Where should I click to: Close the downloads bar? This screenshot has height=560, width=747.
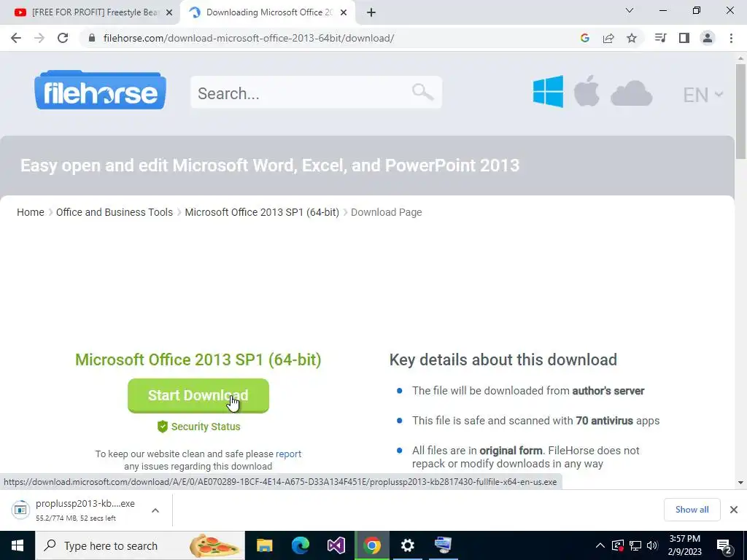(x=734, y=510)
